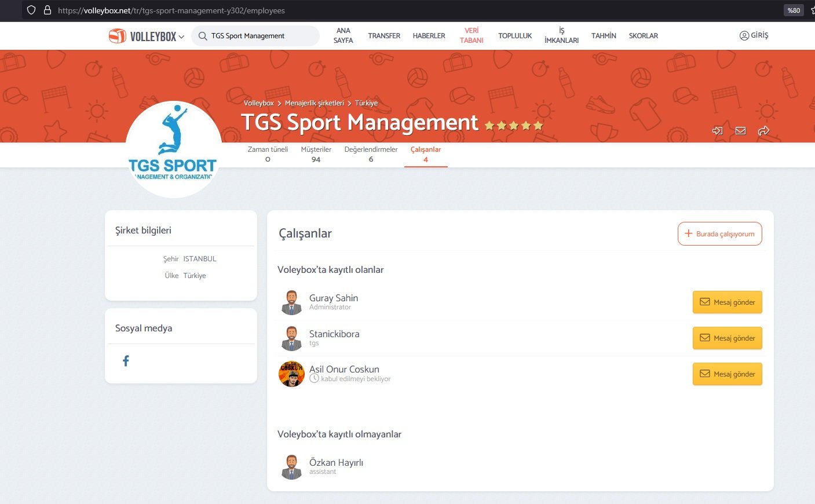Click the Şirket bilgileri heading
The image size is (815, 504).
[143, 231]
